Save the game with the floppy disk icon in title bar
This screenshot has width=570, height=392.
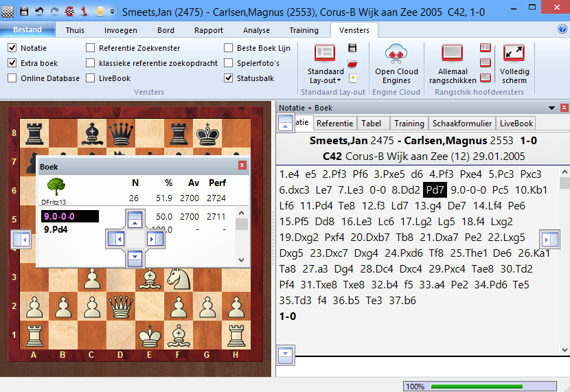pos(24,12)
